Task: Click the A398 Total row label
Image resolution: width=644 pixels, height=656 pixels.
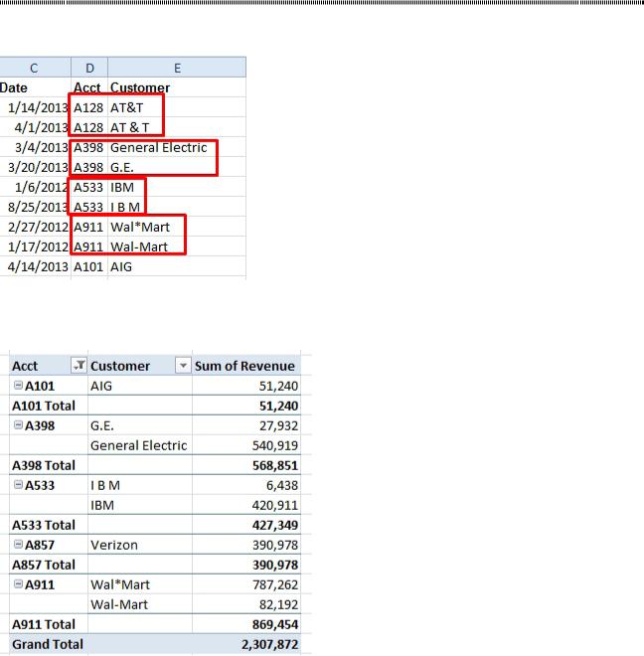Action: pos(44,465)
